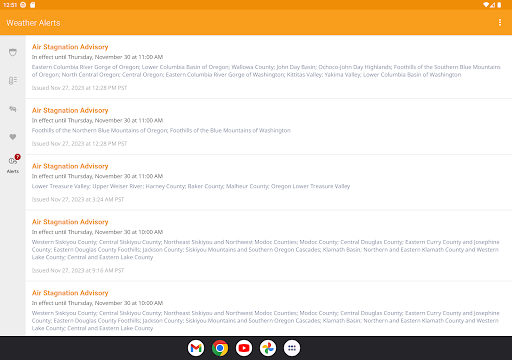Open the heart favorites icon in sidebar
The height and width of the screenshot is (360, 512).
[13, 137]
